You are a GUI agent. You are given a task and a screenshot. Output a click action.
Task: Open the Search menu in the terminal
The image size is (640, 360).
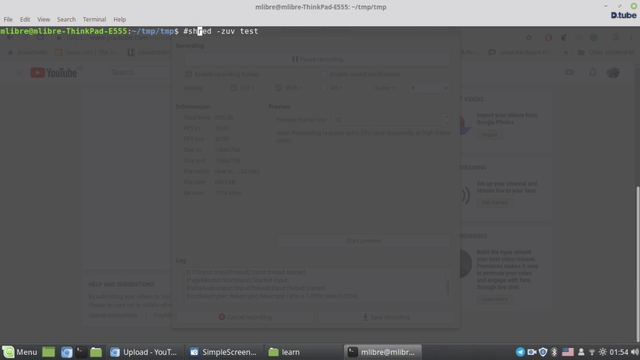(x=66, y=19)
